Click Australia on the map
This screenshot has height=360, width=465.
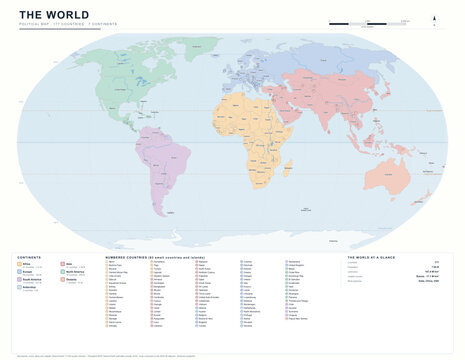coord(388,177)
